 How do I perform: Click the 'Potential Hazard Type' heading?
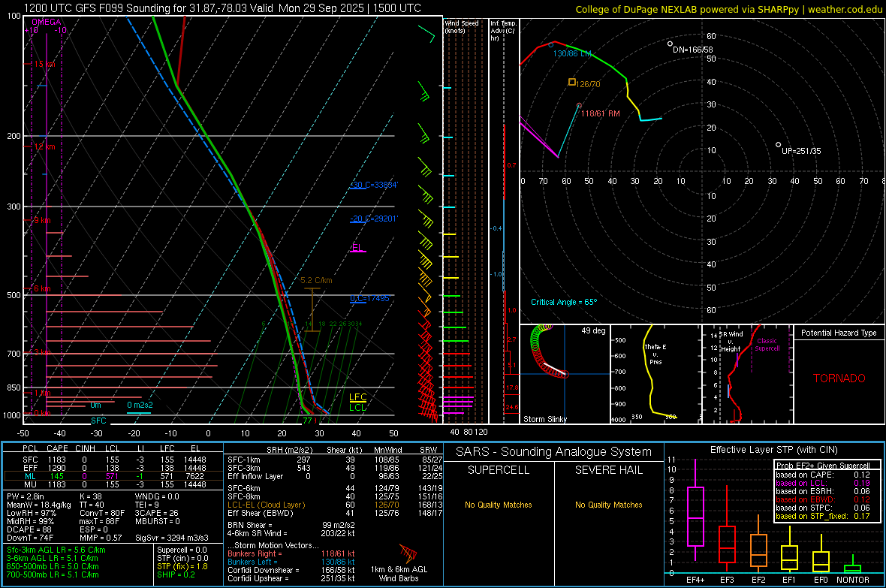tap(839, 333)
